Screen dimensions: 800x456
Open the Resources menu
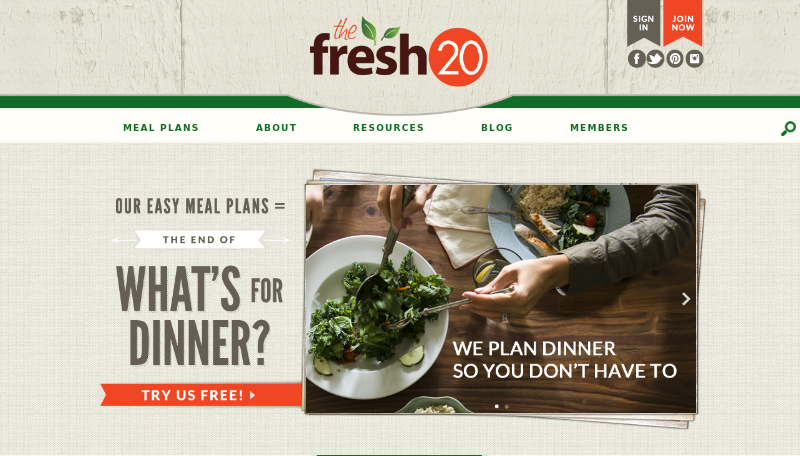[388, 128]
